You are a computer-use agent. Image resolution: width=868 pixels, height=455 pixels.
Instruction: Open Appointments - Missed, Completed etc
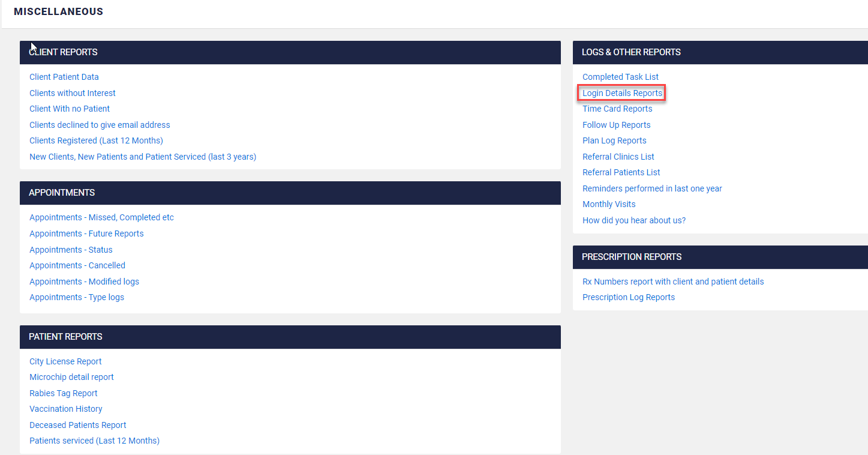pos(101,217)
